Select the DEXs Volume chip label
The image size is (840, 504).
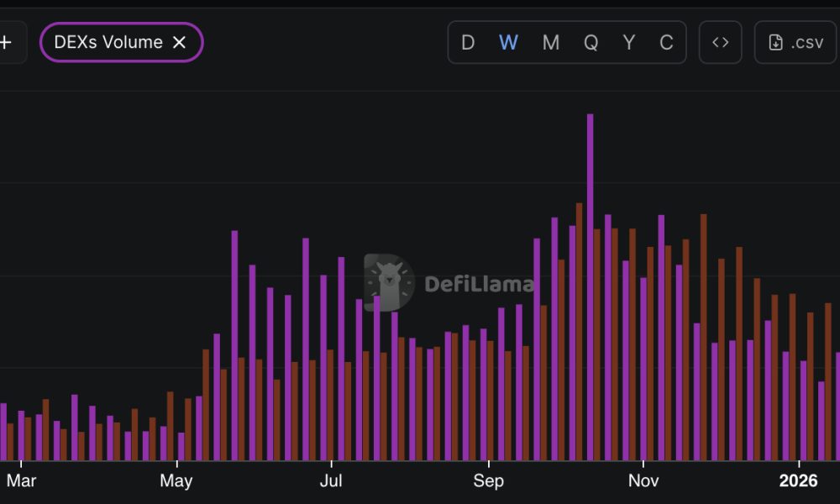108,42
